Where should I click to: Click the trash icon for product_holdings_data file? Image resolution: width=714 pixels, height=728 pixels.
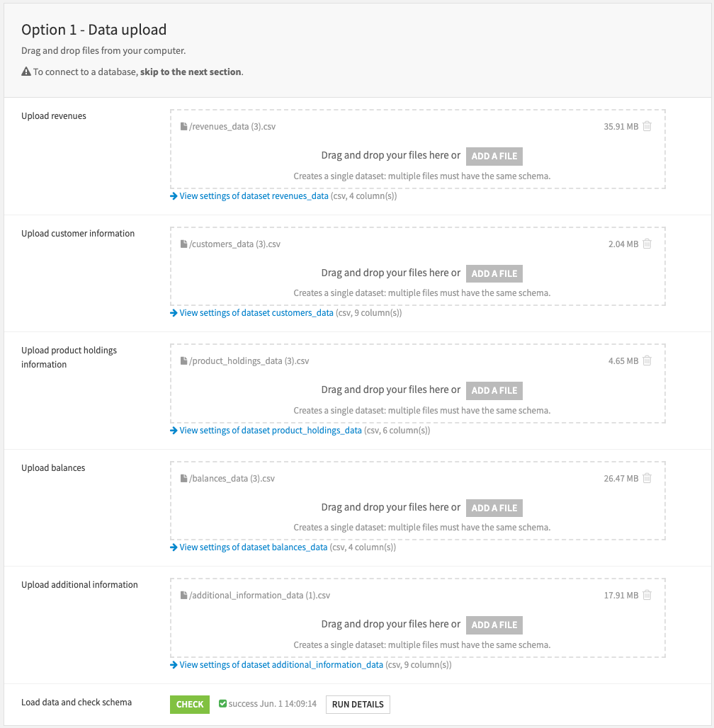click(647, 360)
